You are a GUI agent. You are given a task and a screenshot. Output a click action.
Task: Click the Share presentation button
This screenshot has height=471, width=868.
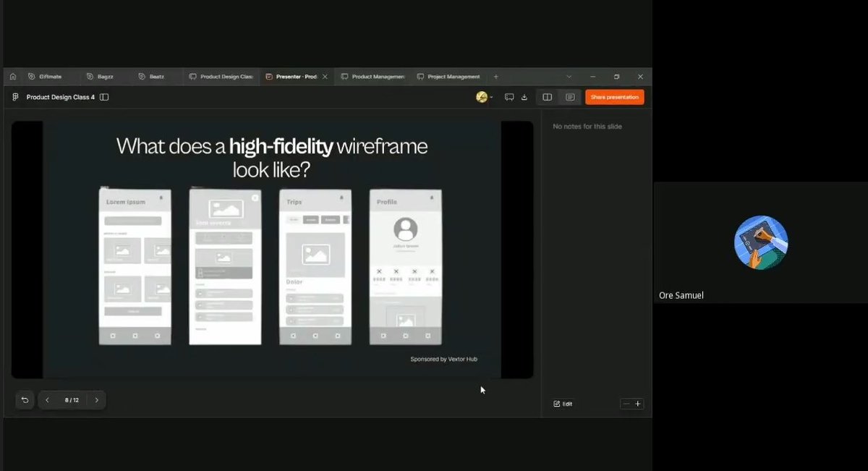click(614, 96)
